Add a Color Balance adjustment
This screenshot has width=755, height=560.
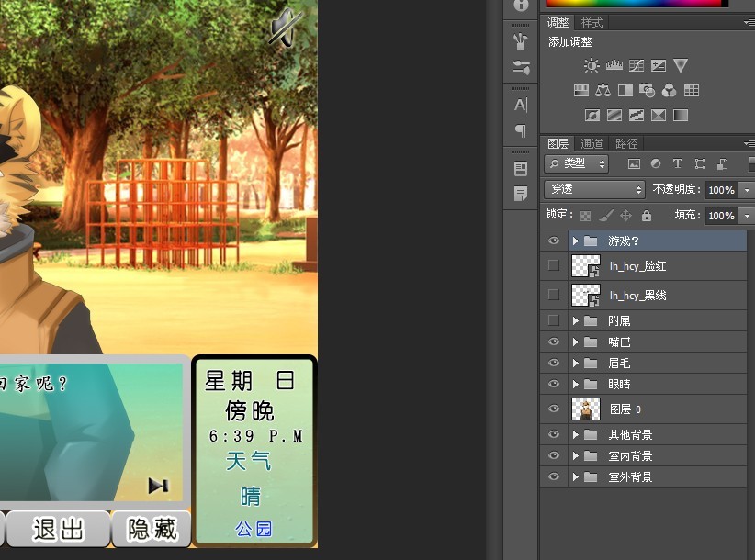pyautogui.click(x=603, y=91)
